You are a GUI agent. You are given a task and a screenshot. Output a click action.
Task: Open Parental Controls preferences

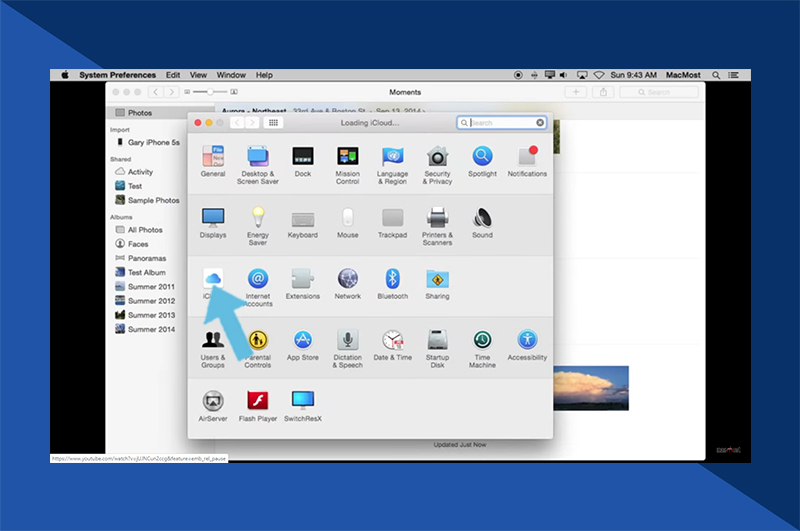258,348
